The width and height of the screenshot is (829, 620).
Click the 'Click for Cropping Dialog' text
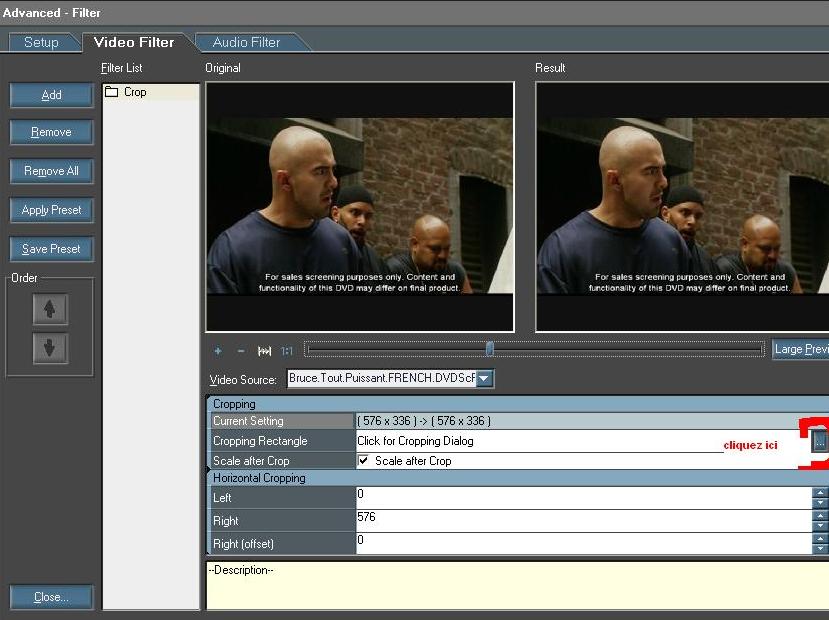pyautogui.click(x=415, y=441)
